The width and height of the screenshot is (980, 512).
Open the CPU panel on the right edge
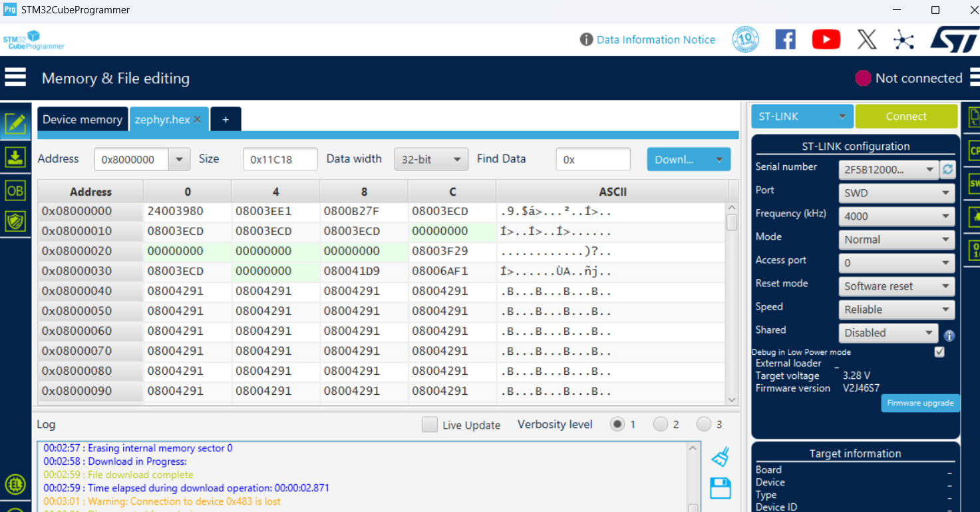(x=974, y=151)
